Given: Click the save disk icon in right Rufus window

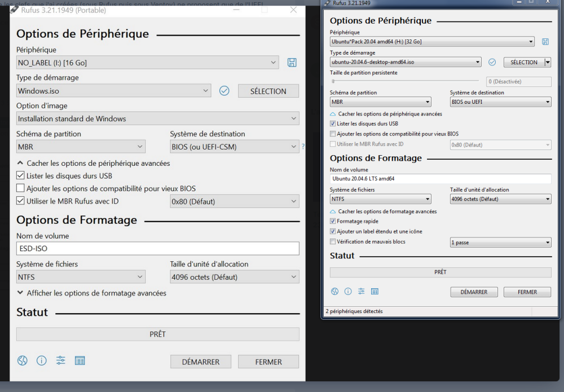Looking at the screenshot, I should (x=545, y=42).
